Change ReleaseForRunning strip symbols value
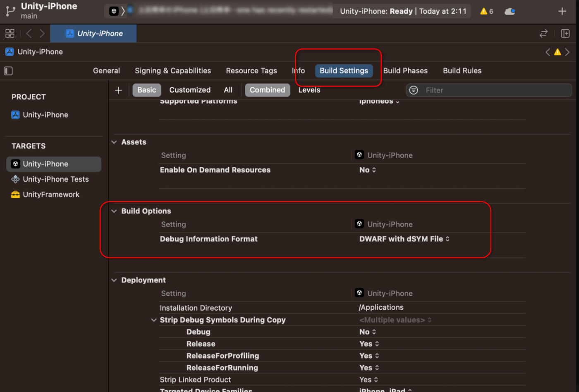The height and width of the screenshot is (392, 579). pyautogui.click(x=369, y=368)
